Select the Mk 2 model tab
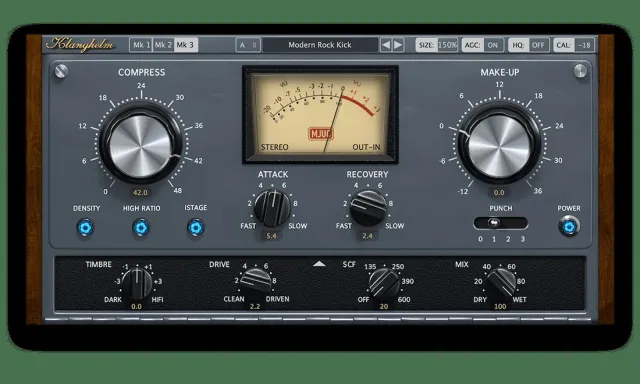Viewport: 640px width, 384px height. [163, 45]
